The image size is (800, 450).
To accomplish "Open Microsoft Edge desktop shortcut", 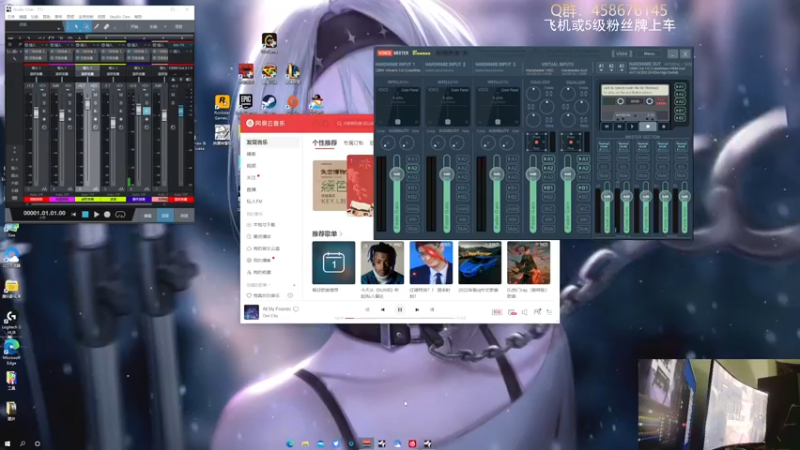I will [11, 352].
